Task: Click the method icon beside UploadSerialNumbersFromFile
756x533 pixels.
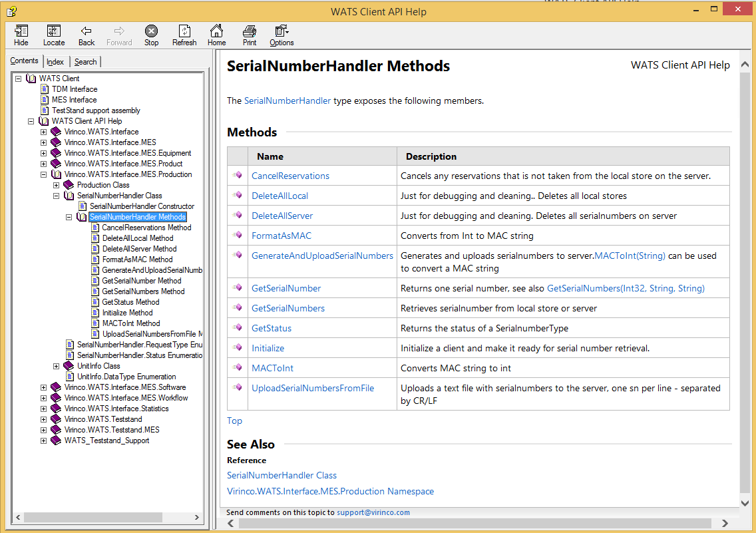Action: coord(237,387)
